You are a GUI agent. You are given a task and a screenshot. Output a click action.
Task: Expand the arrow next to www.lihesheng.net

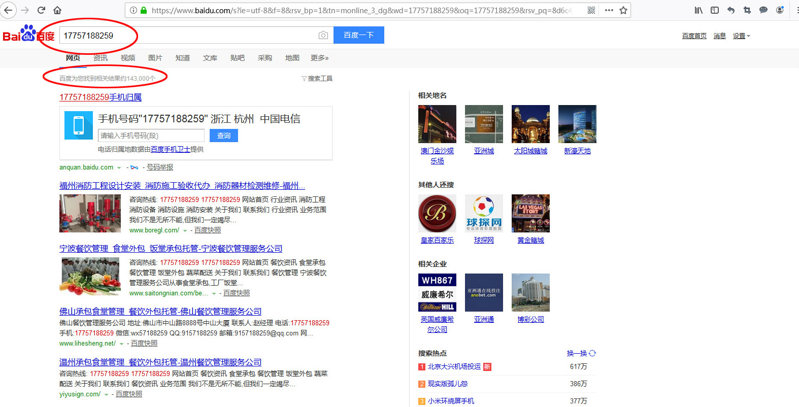click(x=122, y=344)
